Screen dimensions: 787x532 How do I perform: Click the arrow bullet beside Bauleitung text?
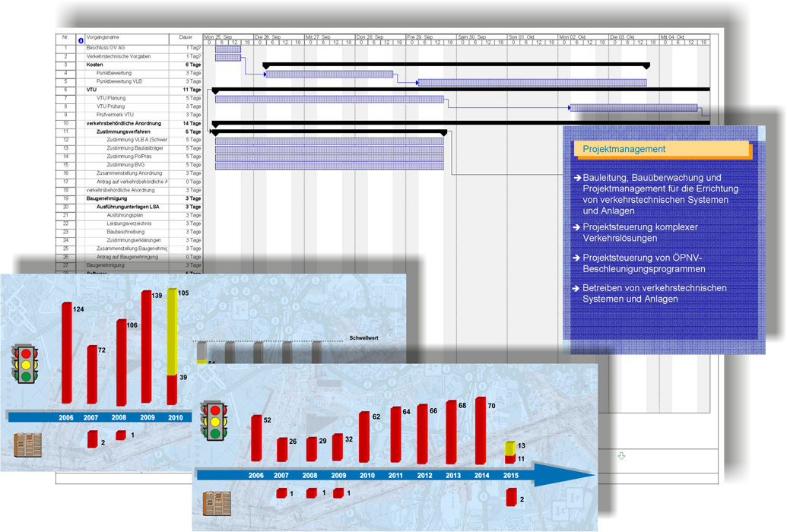coord(576,178)
